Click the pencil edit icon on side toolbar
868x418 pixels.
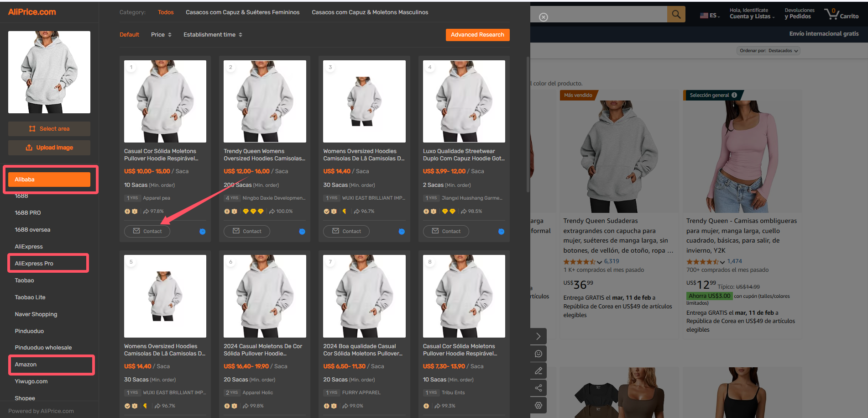[x=539, y=370]
